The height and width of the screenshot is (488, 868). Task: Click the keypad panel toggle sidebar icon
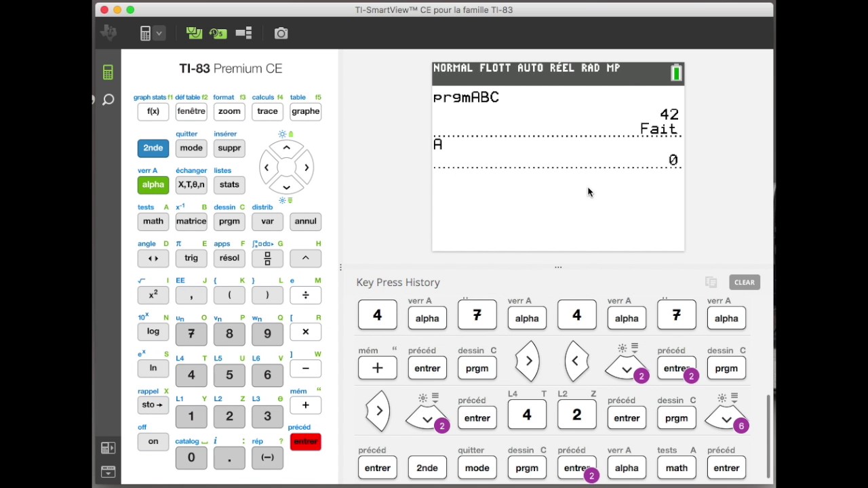108,448
